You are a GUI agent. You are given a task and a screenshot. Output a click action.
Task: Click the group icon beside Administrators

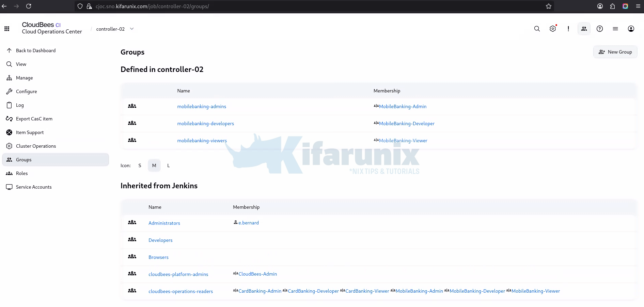[x=132, y=222]
